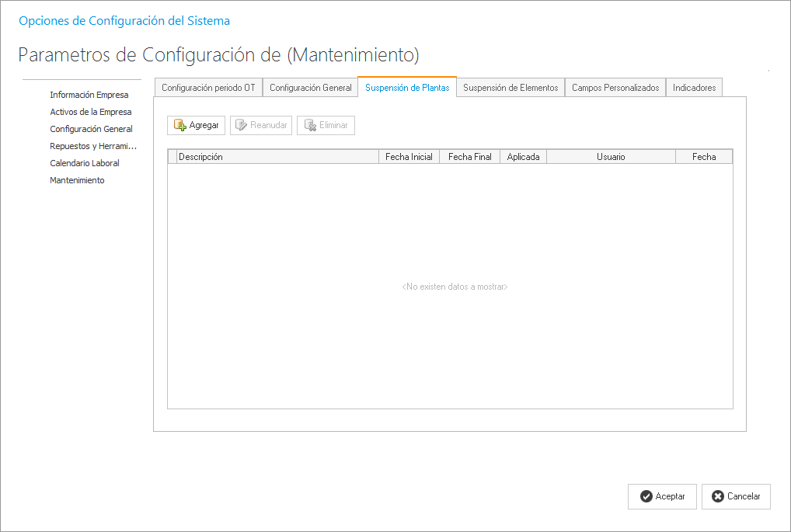Sort by the Descripción column header
The width and height of the screenshot is (791, 532).
coord(277,157)
